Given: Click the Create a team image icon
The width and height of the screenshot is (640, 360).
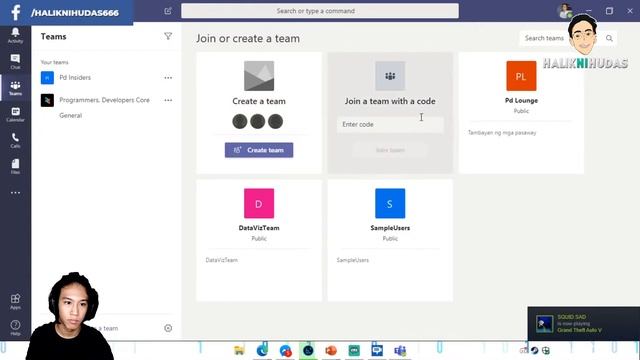Looking at the screenshot, I should pyautogui.click(x=259, y=76).
